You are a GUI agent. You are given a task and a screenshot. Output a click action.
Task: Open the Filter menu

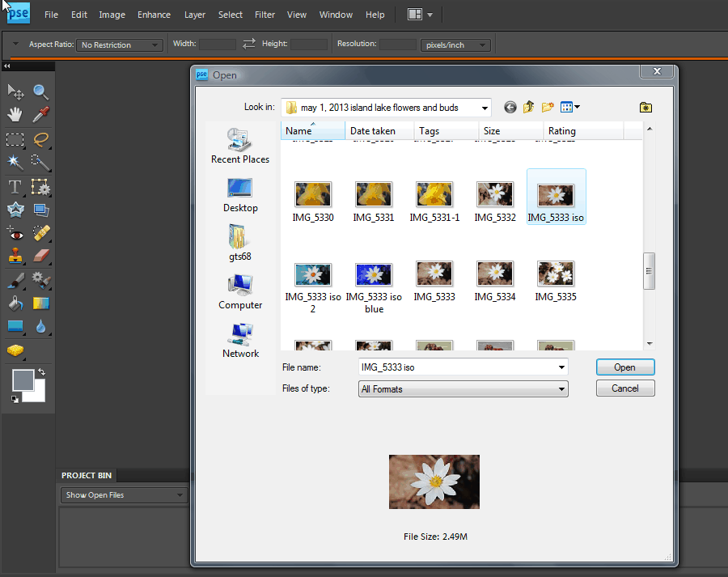point(265,15)
